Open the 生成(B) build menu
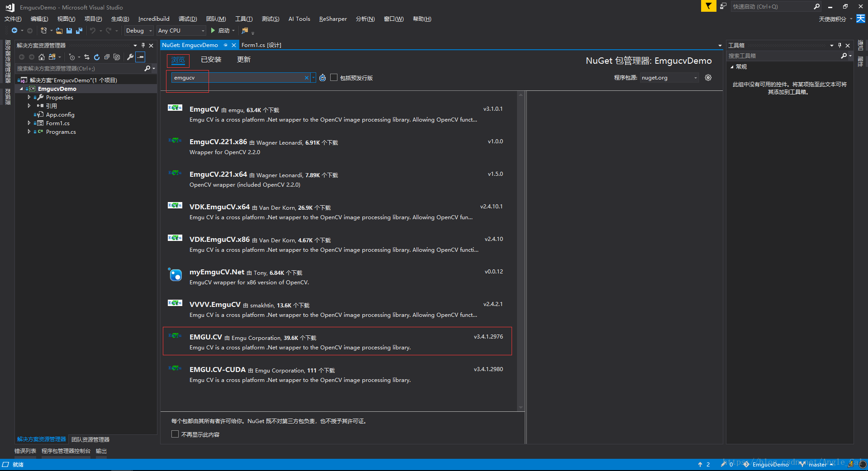The height and width of the screenshot is (471, 868). pos(120,19)
